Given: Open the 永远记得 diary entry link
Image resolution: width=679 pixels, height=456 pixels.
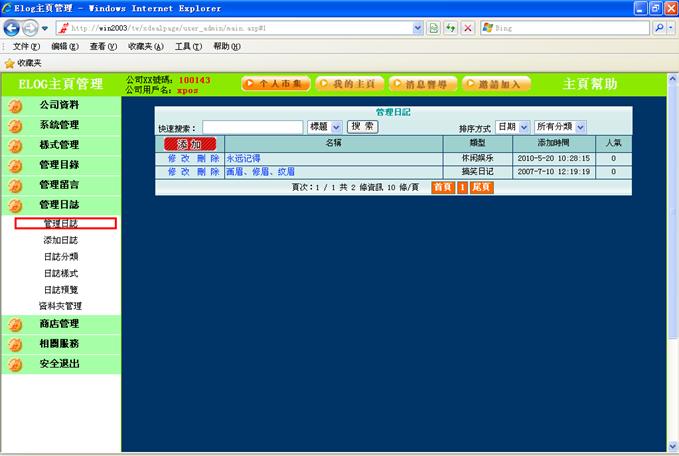Looking at the screenshot, I should coord(243,158).
